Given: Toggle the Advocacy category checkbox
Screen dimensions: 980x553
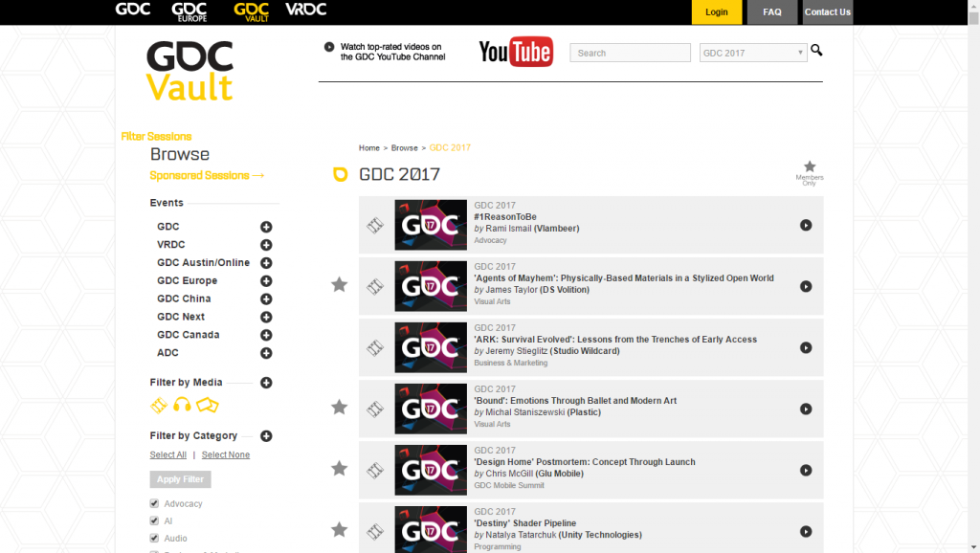Looking at the screenshot, I should [154, 503].
